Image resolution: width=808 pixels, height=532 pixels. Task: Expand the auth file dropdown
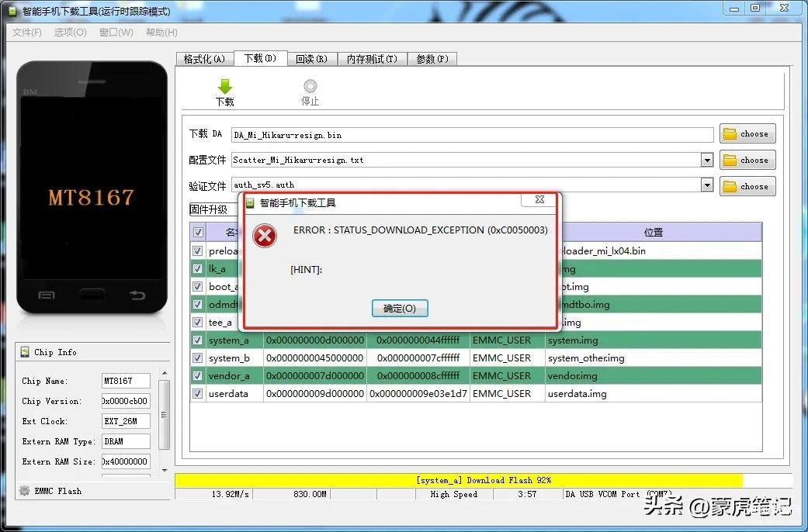tap(707, 185)
